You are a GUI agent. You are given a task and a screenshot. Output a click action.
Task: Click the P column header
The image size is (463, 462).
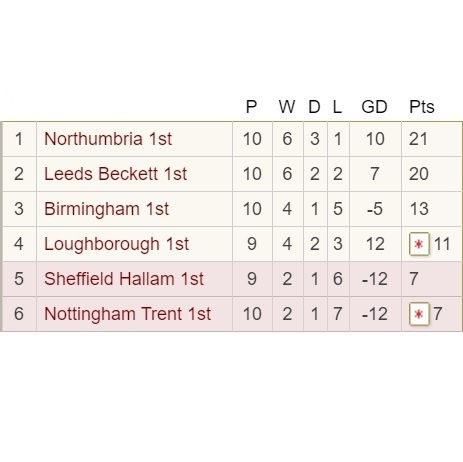coord(251,107)
